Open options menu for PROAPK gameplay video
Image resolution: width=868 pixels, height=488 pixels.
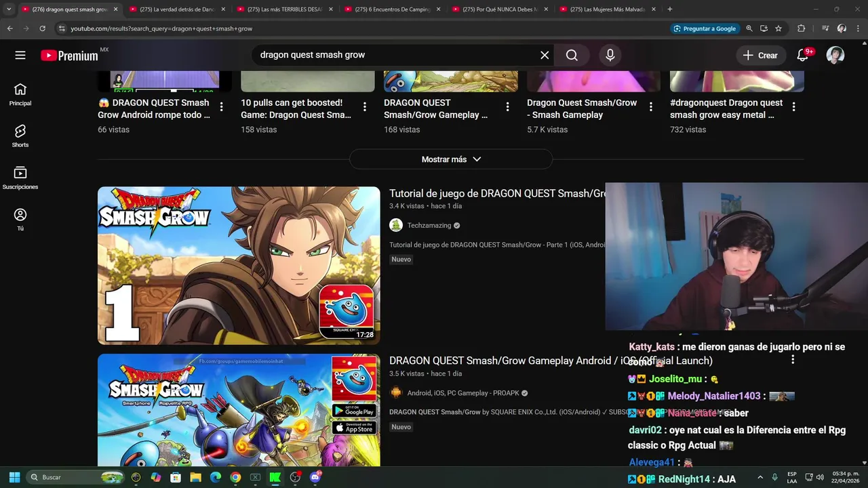[x=792, y=361]
